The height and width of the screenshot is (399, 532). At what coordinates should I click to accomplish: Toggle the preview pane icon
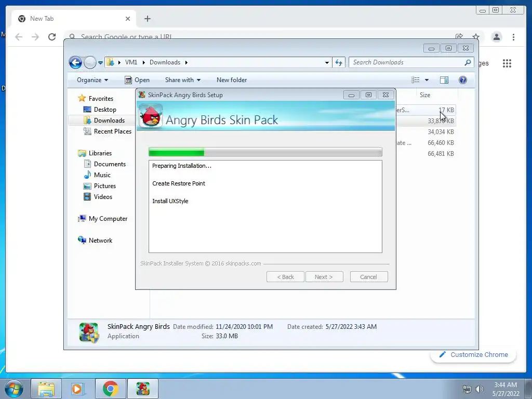click(444, 80)
